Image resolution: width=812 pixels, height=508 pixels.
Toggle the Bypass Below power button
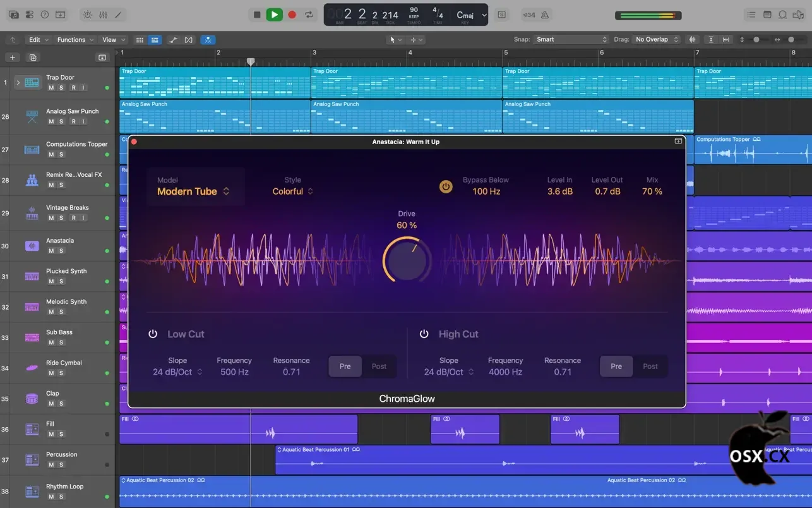446,186
